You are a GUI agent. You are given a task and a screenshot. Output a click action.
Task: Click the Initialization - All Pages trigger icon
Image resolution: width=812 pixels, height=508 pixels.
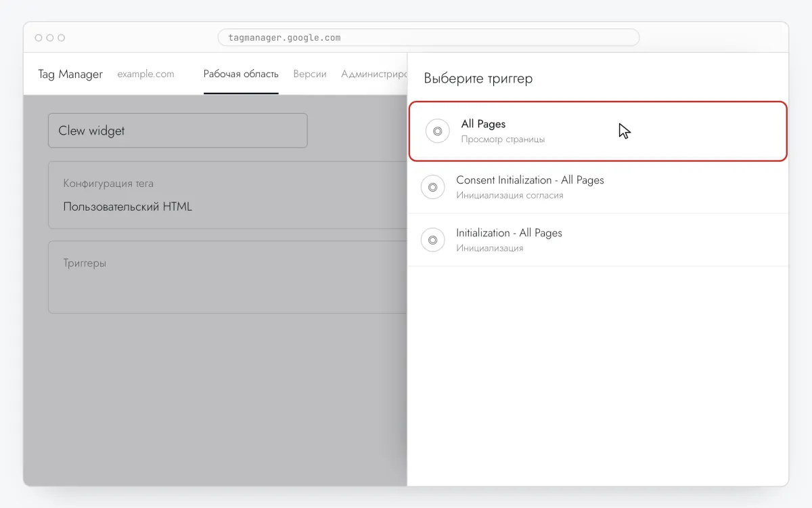click(432, 240)
